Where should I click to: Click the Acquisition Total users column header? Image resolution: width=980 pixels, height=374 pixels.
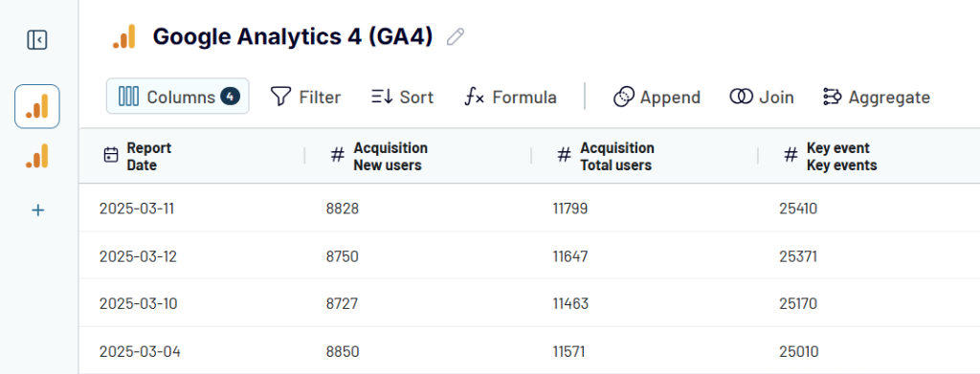coord(617,157)
